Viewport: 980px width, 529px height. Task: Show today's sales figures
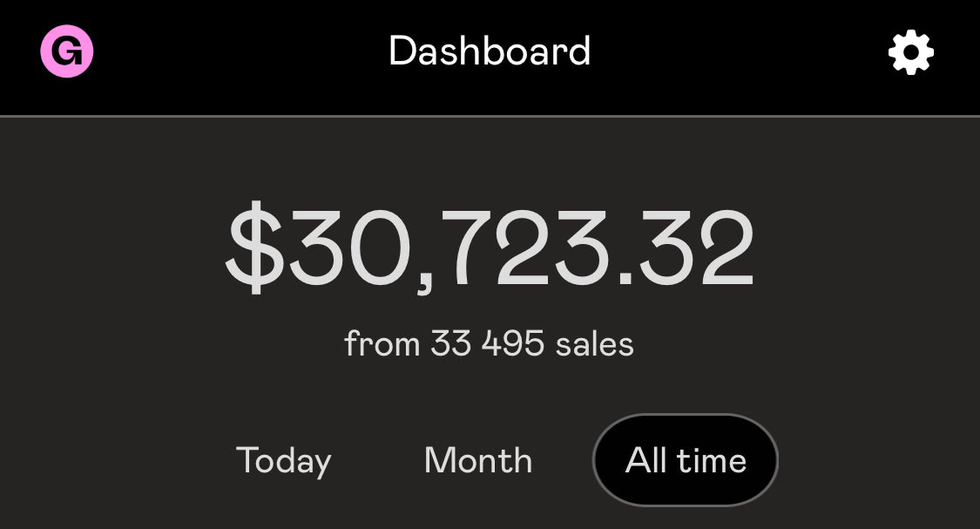pos(284,460)
